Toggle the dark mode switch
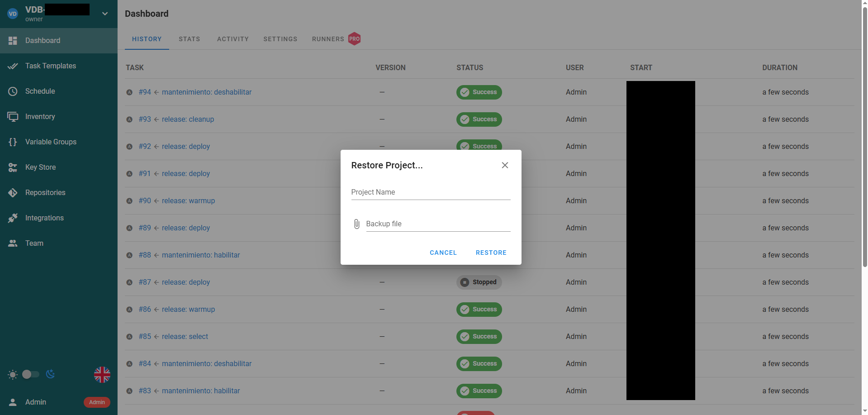Image resolution: width=868 pixels, height=415 pixels. 30,374
